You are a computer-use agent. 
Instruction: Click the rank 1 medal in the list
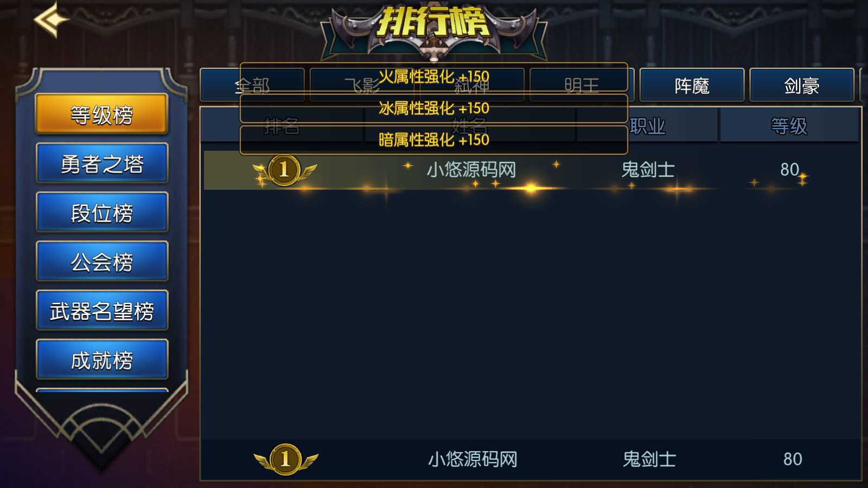click(284, 170)
